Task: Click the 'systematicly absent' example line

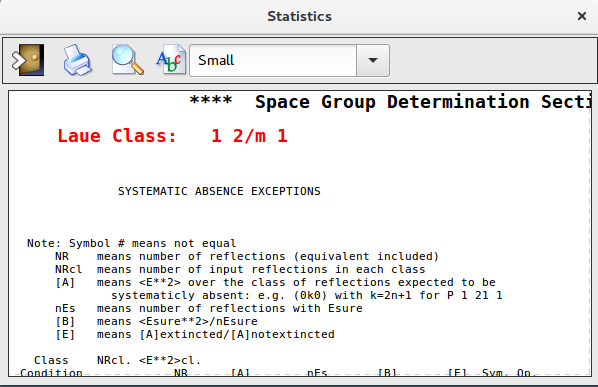Action: pos(307,295)
